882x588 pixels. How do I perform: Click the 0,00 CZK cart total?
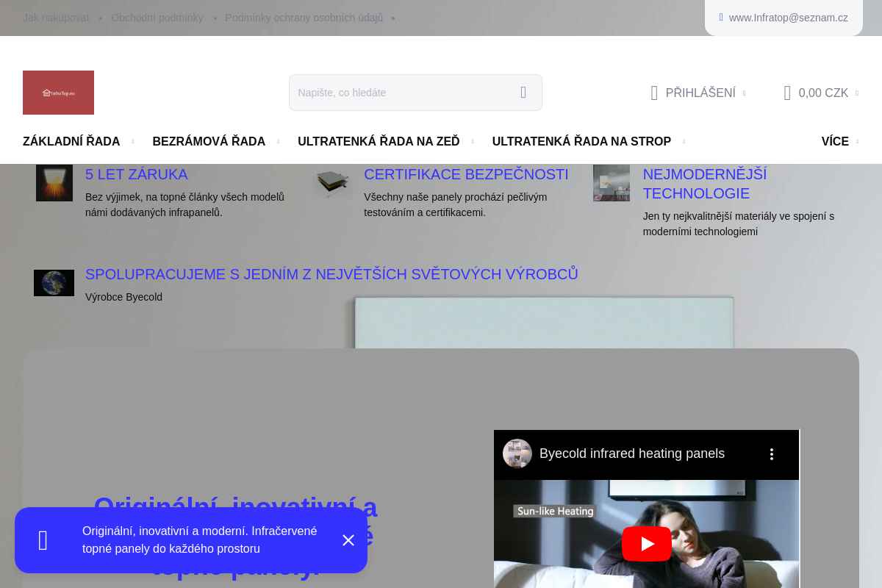pos(823,93)
